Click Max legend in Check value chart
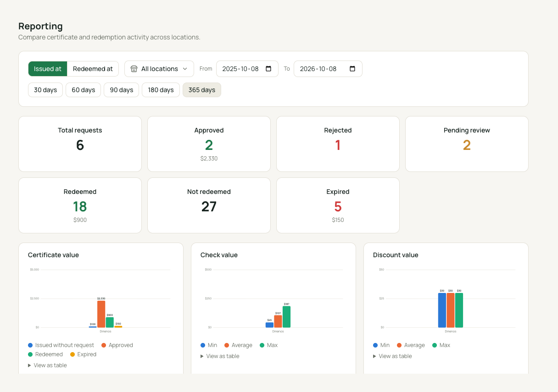The height and width of the screenshot is (392, 558). (x=268, y=345)
